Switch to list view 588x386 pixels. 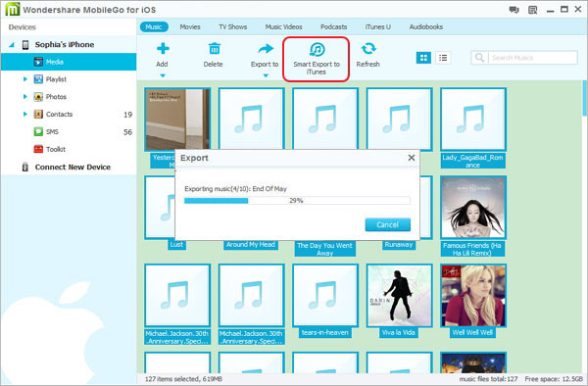point(443,58)
